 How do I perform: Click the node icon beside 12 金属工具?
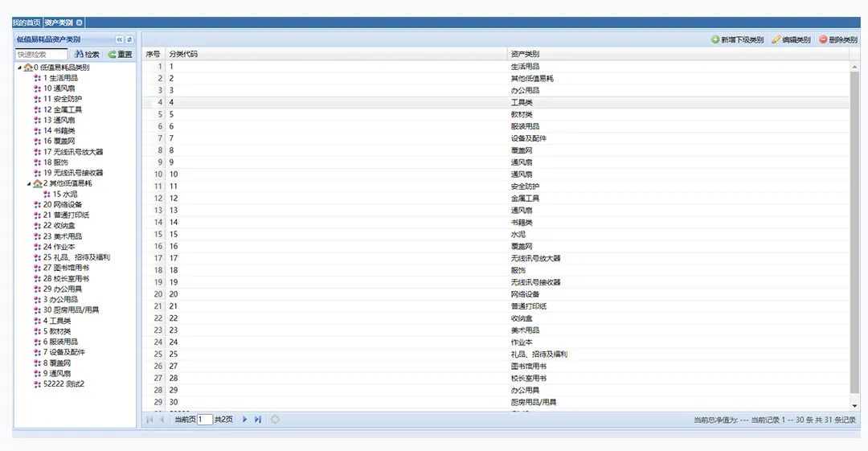click(38, 109)
